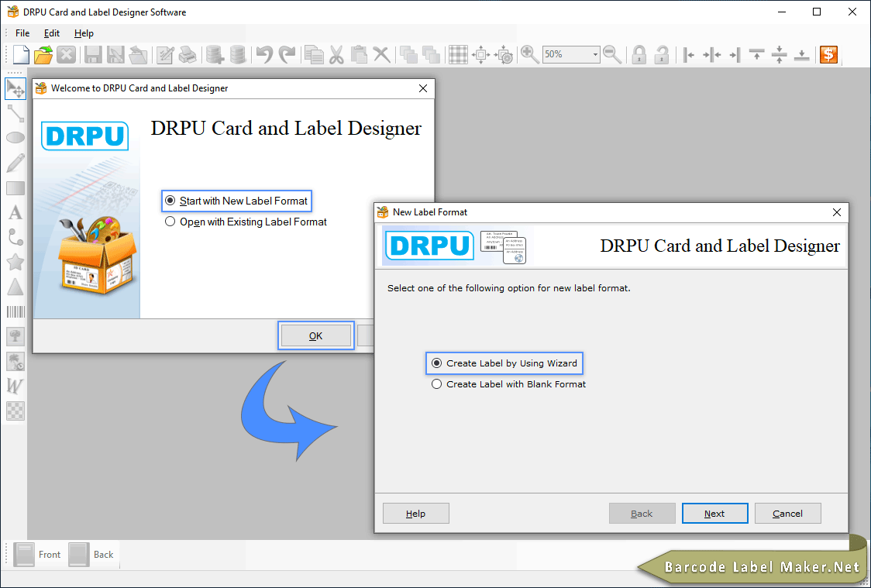This screenshot has width=871, height=588.
Task: Select the Pencil tool
Action: pyautogui.click(x=15, y=163)
